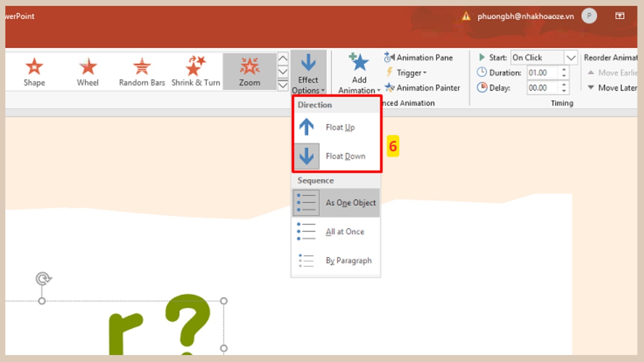Image resolution: width=644 pixels, height=362 pixels.
Task: Increase the Duration with its up stepper
Action: point(563,70)
